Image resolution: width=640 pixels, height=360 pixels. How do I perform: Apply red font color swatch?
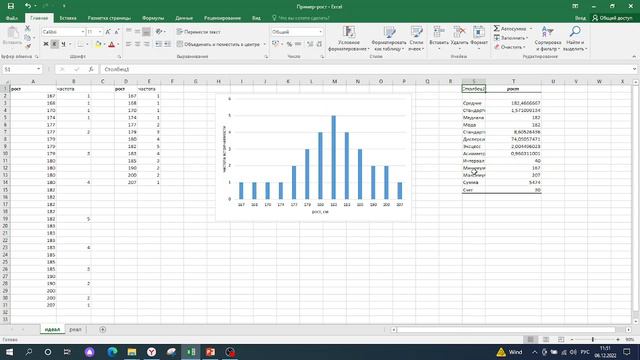point(111,44)
